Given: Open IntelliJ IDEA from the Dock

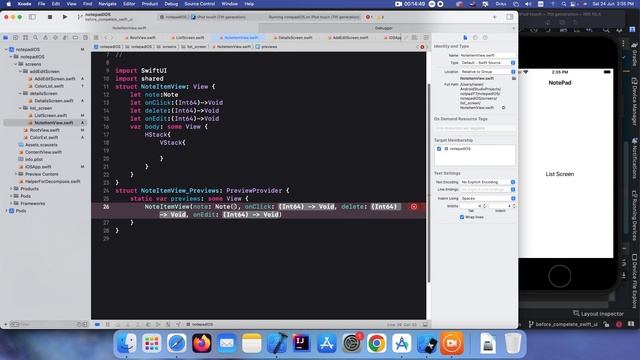Looking at the screenshot, I should 301,343.
